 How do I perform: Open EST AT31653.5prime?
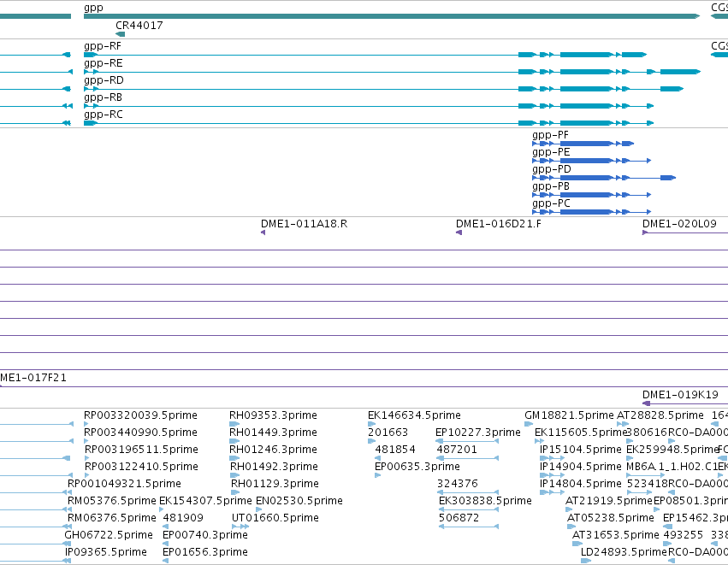click(616, 535)
